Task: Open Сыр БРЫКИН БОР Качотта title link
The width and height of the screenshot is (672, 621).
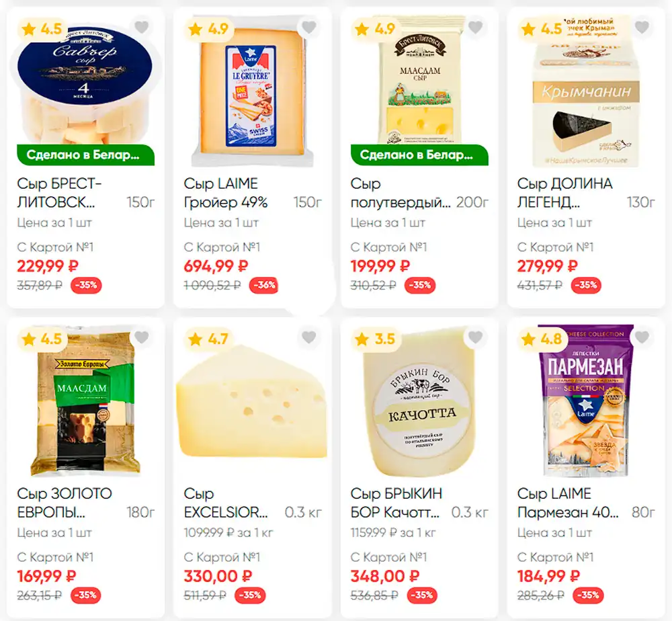Action: (396, 503)
